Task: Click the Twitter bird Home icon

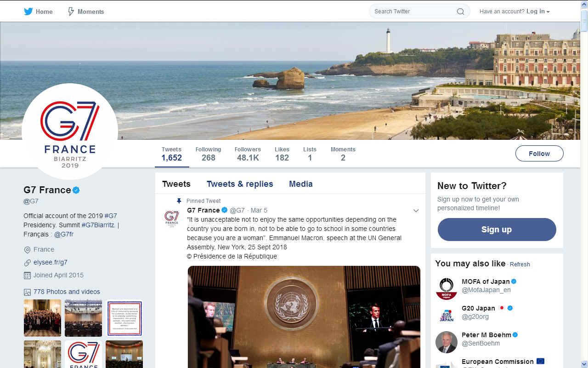Action: [28, 11]
